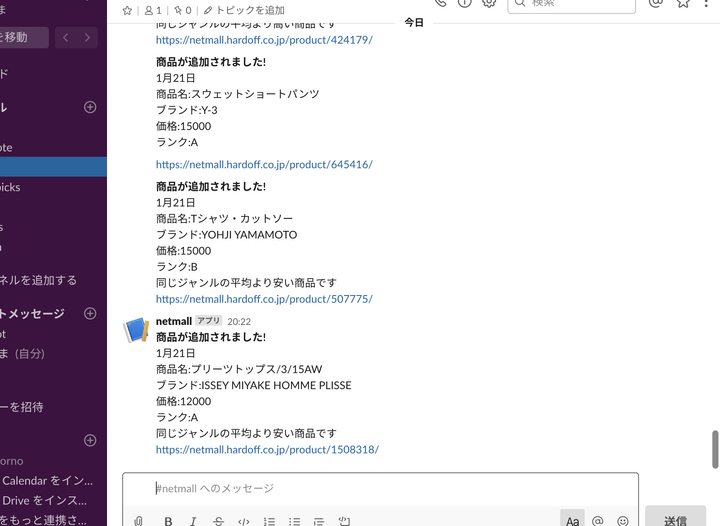
Task: Select the highlighted channel in sidebar
Action: click(53, 167)
